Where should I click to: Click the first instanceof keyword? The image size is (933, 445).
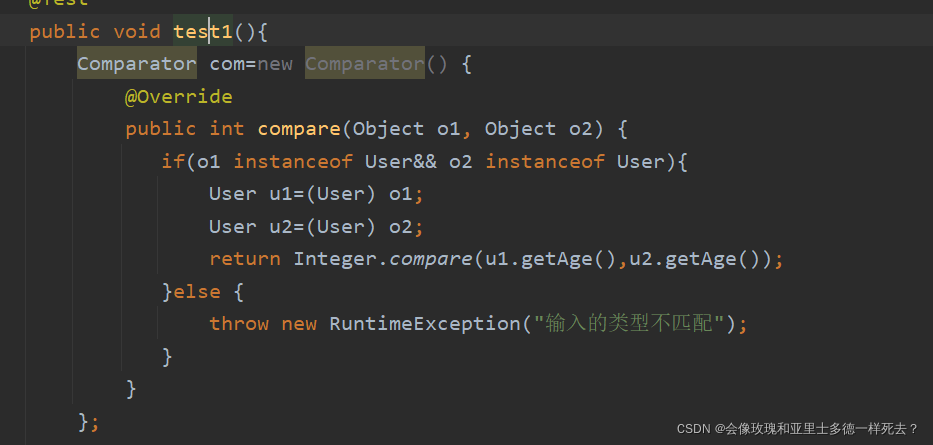pos(293,161)
